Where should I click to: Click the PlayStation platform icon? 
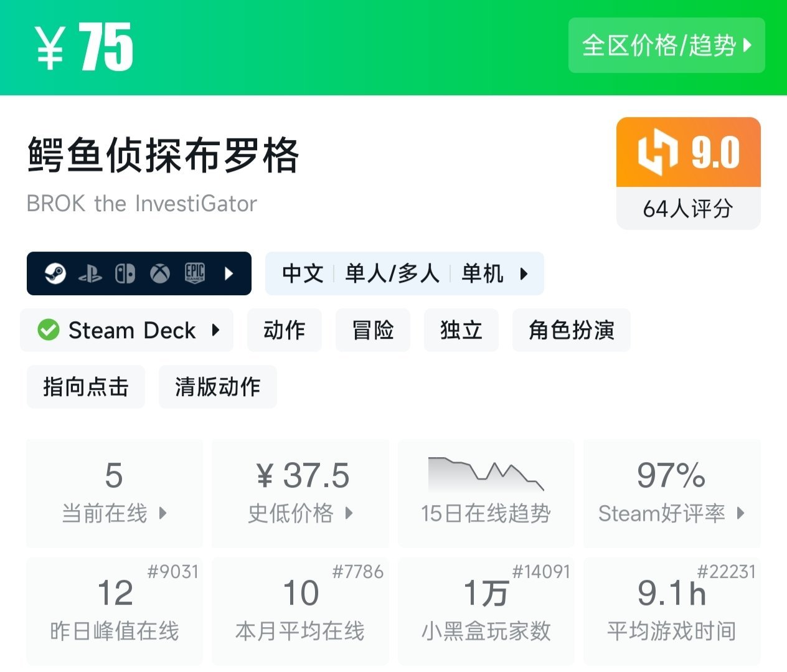pos(90,274)
